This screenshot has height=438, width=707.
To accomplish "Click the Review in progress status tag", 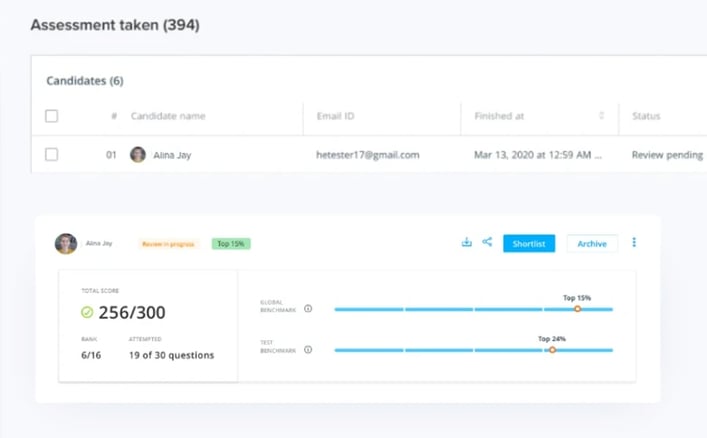I will point(169,243).
